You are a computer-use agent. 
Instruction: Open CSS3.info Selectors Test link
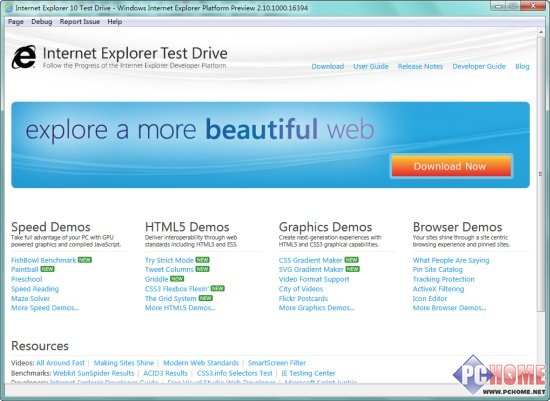(235, 373)
